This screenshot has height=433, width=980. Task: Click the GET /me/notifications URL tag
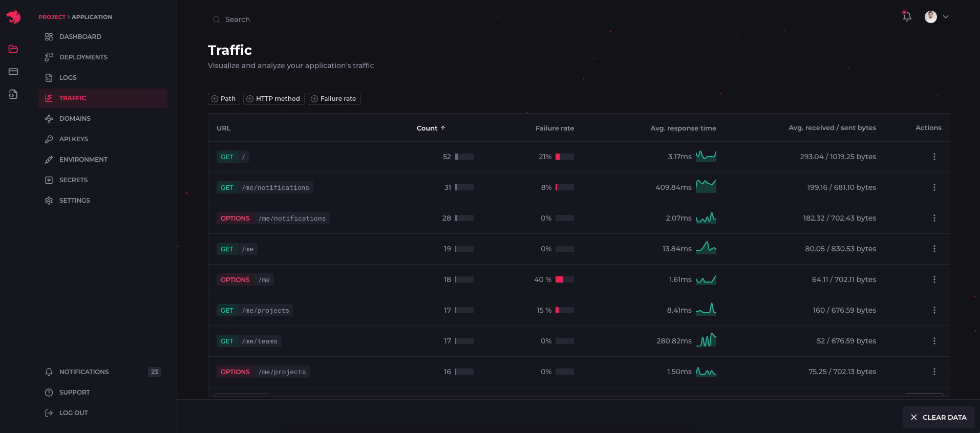(x=265, y=187)
